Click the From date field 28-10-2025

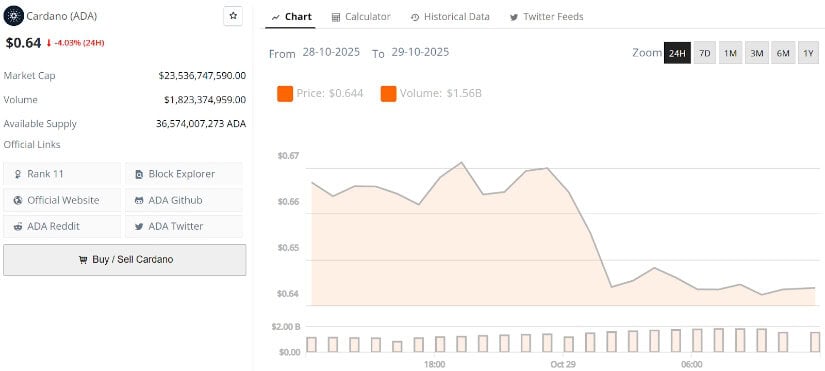point(331,52)
